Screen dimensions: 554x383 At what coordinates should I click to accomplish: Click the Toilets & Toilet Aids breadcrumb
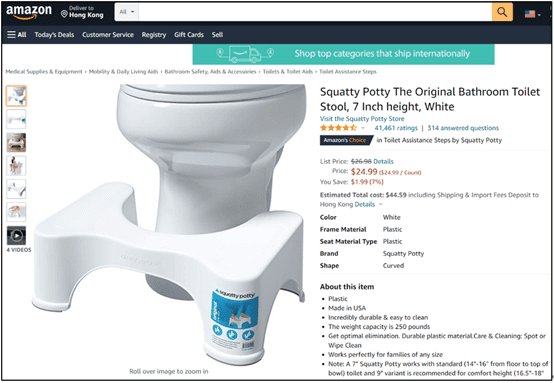click(288, 72)
